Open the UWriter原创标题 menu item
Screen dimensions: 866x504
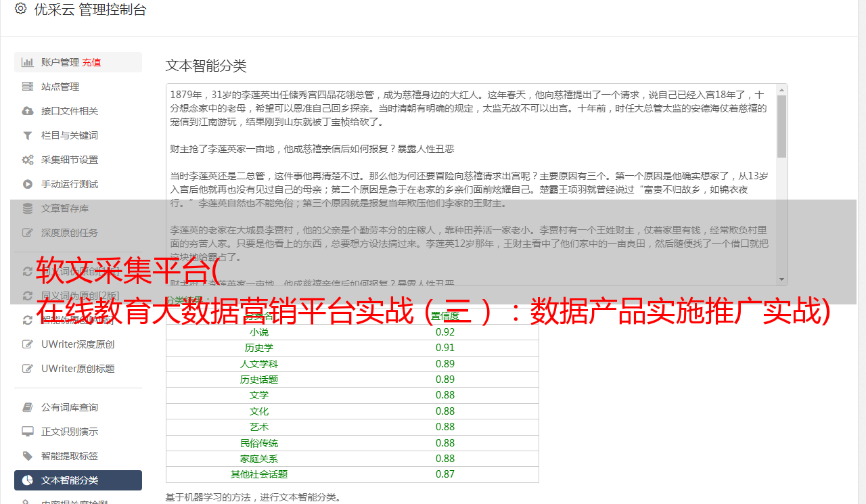coord(78,369)
